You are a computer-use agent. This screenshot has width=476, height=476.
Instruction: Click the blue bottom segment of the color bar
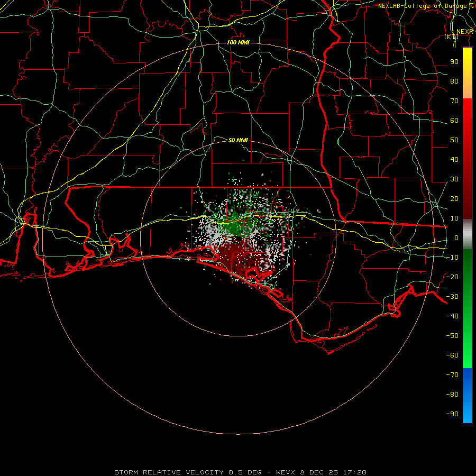pos(467,396)
